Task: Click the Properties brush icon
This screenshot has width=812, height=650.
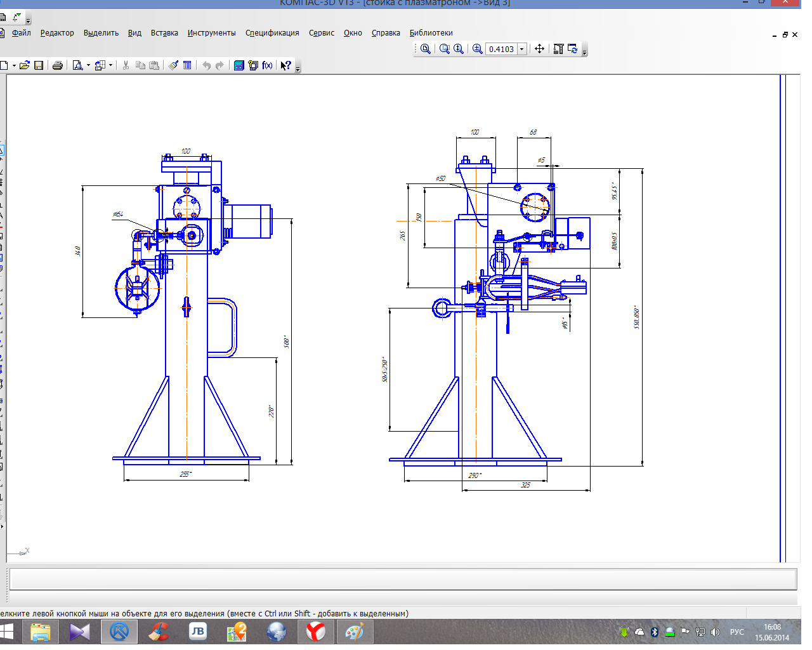Action: click(x=173, y=65)
